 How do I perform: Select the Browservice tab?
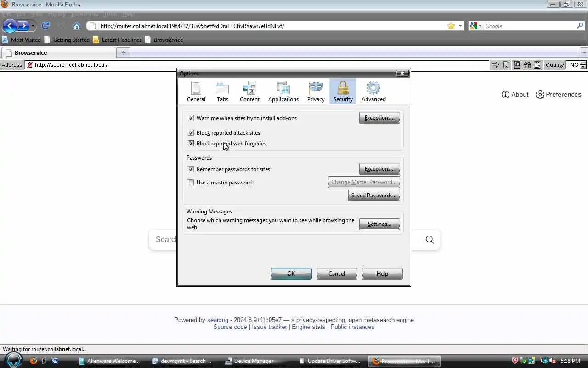(58, 53)
